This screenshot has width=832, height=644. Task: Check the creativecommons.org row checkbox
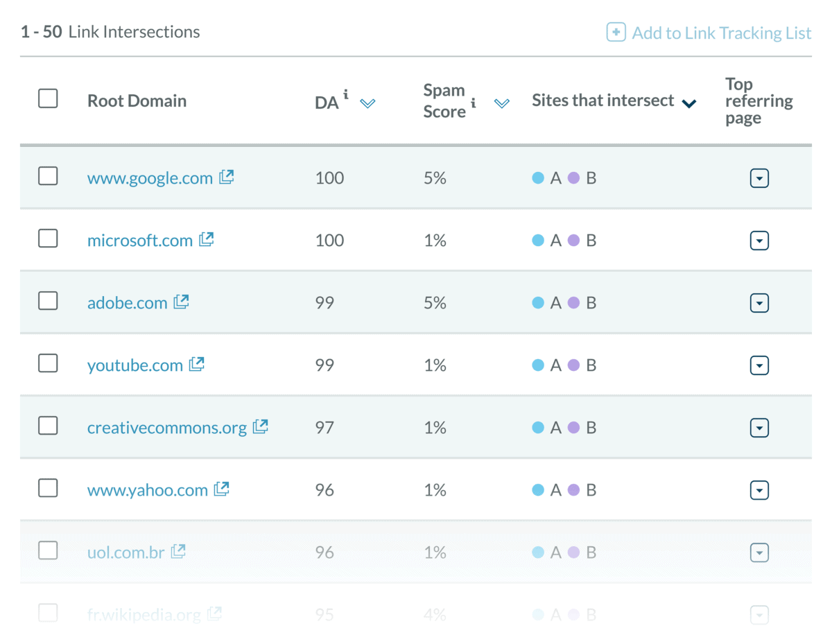pos(48,426)
